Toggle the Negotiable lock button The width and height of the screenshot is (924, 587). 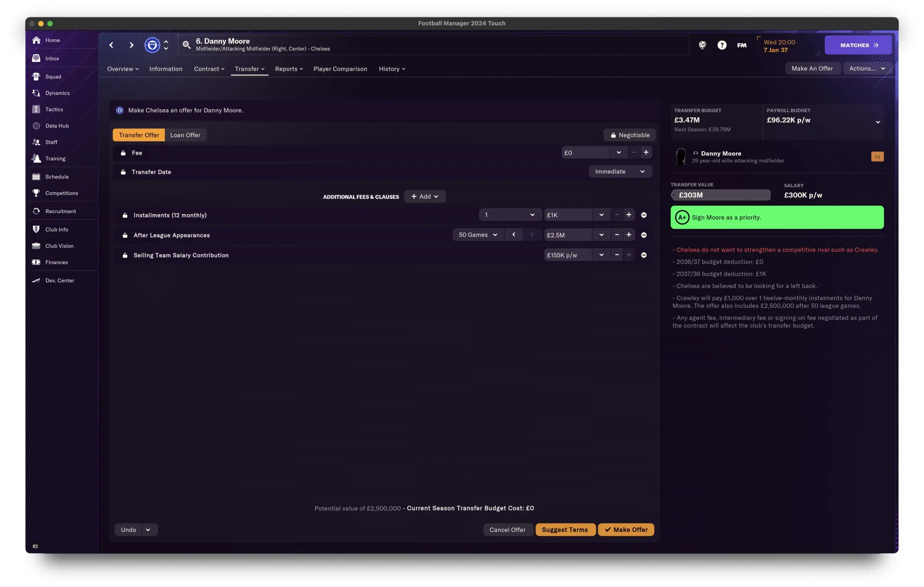click(x=630, y=135)
